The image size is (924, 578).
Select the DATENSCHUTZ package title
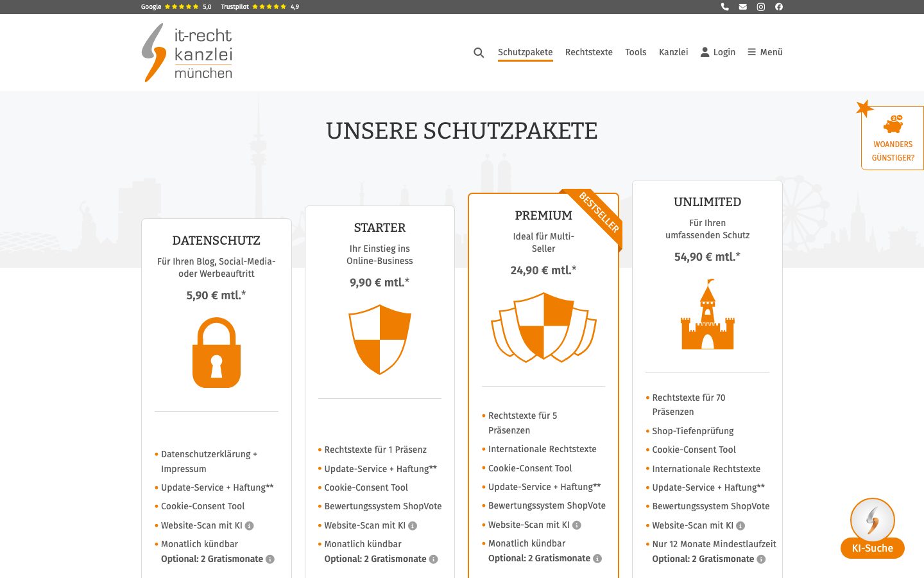point(217,241)
